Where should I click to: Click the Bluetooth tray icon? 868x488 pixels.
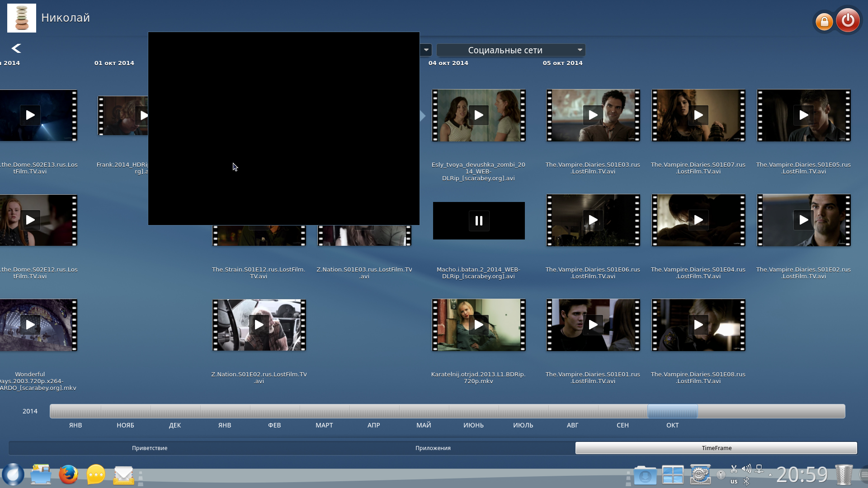point(746,482)
